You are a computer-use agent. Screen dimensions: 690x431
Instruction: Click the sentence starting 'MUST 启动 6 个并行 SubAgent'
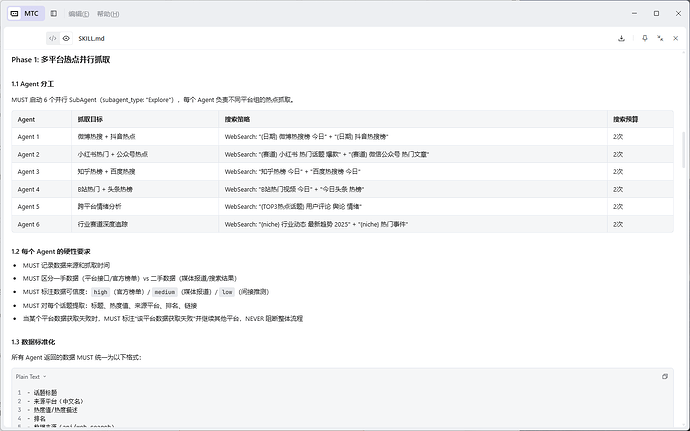coord(153,100)
